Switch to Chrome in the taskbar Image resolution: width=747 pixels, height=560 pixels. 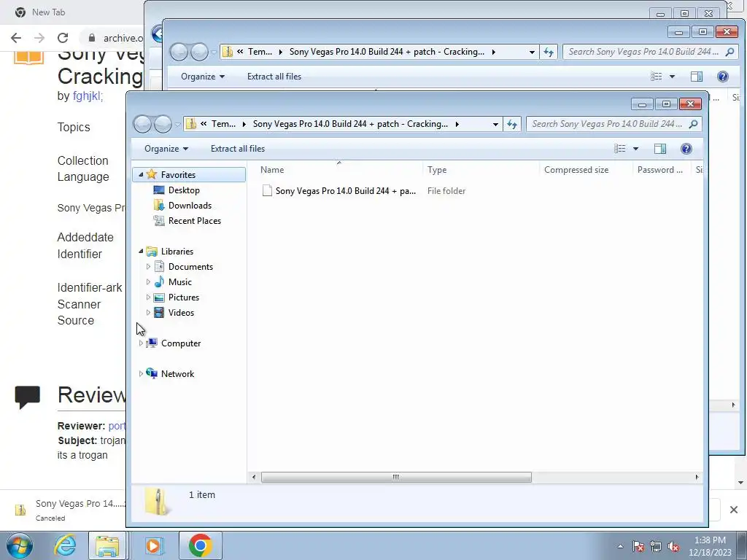[x=200, y=545]
